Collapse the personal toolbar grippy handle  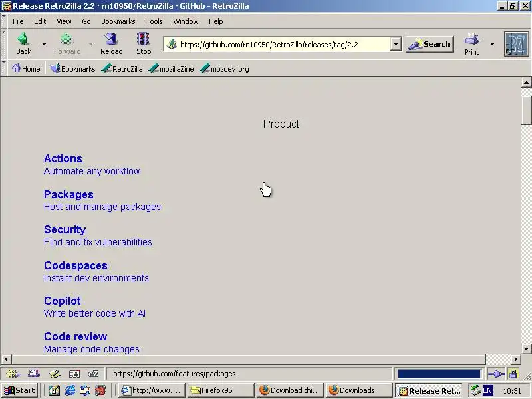click(4, 69)
